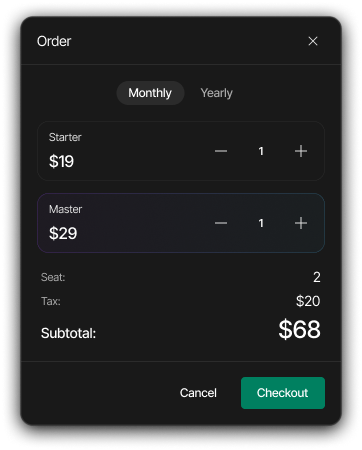
Task: Click the $29 Master price
Action: [63, 233]
